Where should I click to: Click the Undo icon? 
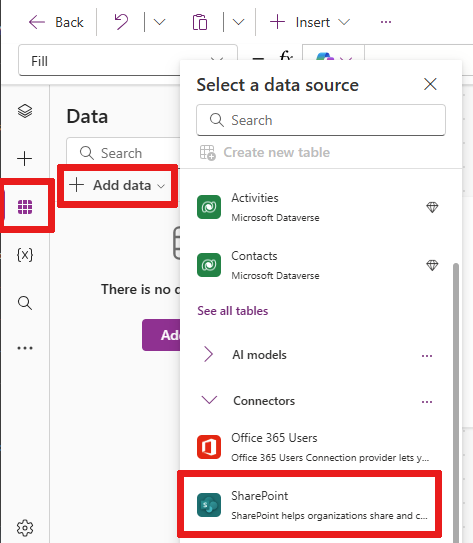pyautogui.click(x=121, y=22)
